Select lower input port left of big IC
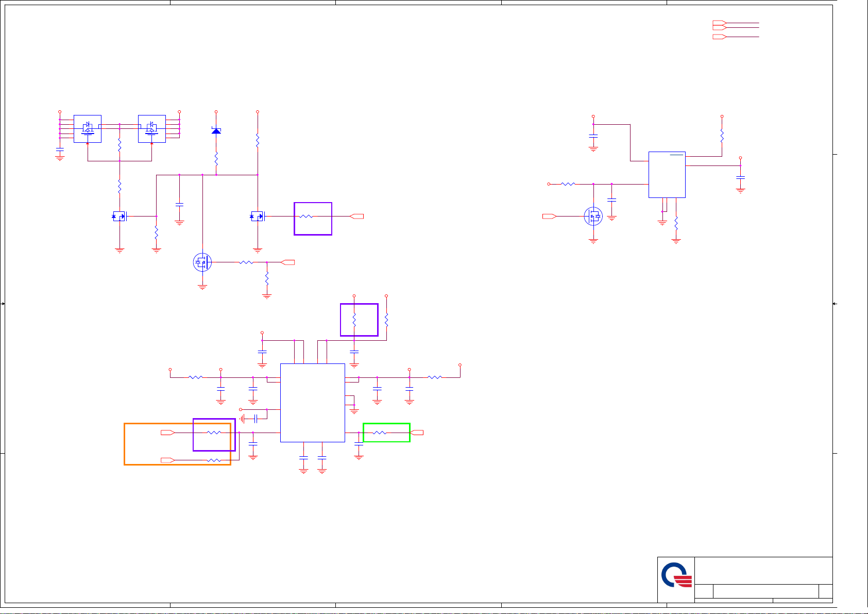 (x=168, y=460)
